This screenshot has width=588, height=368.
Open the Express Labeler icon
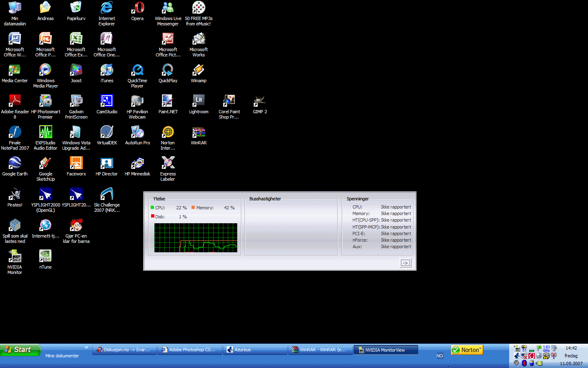click(168, 169)
